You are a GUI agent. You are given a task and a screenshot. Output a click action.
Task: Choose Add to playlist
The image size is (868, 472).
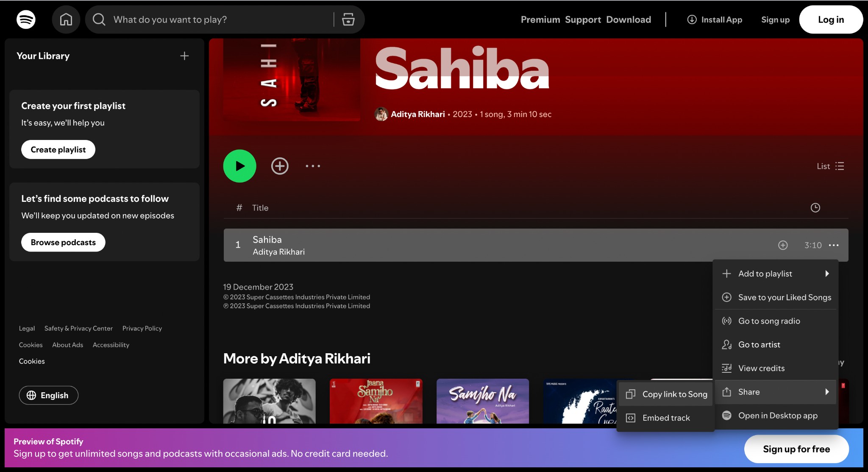(776, 274)
